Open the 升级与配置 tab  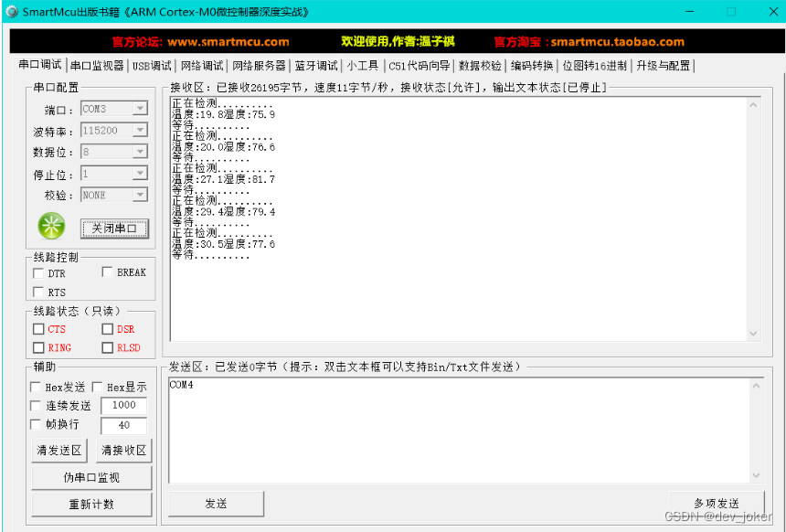[x=664, y=66]
